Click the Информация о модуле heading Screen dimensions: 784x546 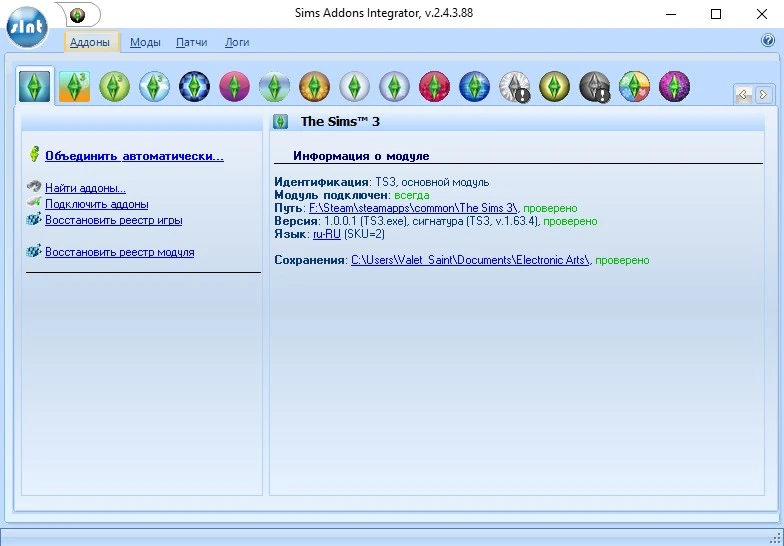[x=361, y=156]
